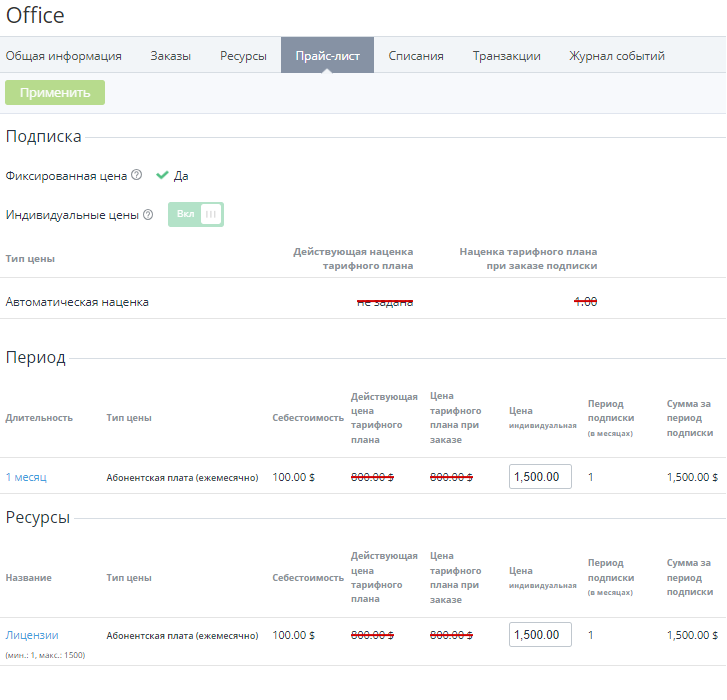The height and width of the screenshot is (700, 727).
Task: Click the 'Действующая наценка тарифного плана' header
Action: coord(353,259)
